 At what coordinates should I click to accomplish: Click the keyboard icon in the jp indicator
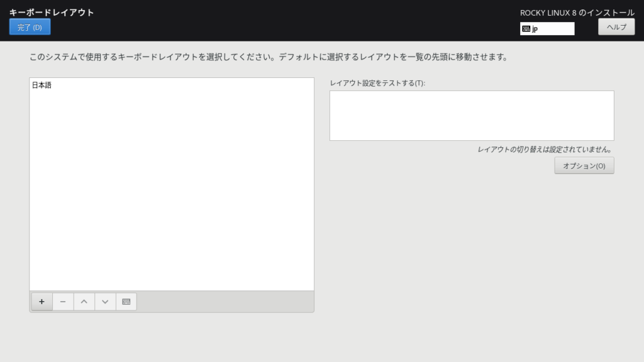pyautogui.click(x=526, y=29)
